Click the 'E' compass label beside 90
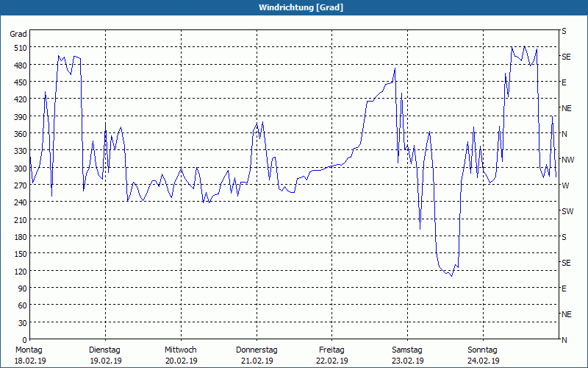 pos(564,289)
